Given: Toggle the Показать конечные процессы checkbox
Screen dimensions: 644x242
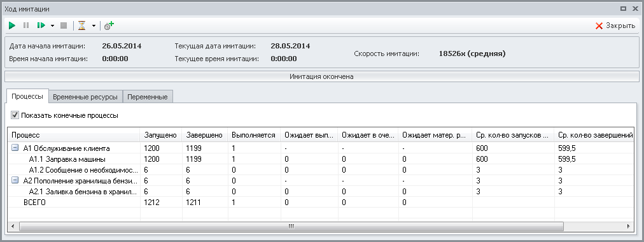Looking at the screenshot, I should pos(15,115).
